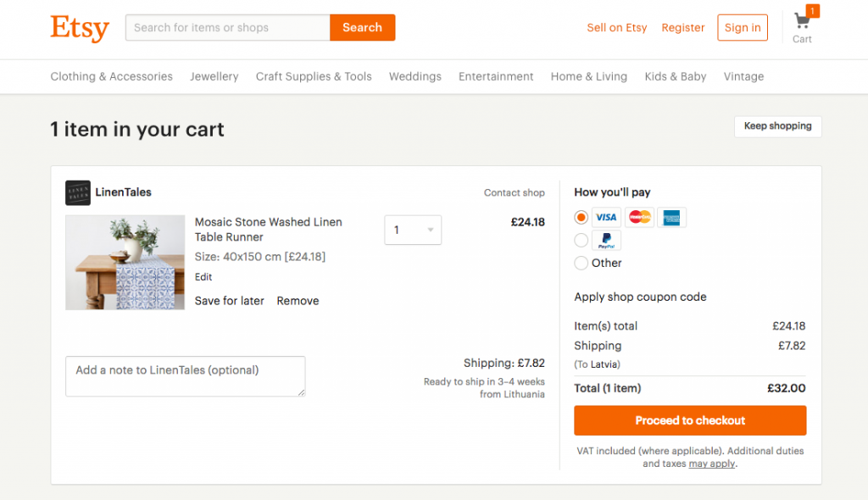
Task: Open the Weddings category
Action: pyautogui.click(x=415, y=76)
